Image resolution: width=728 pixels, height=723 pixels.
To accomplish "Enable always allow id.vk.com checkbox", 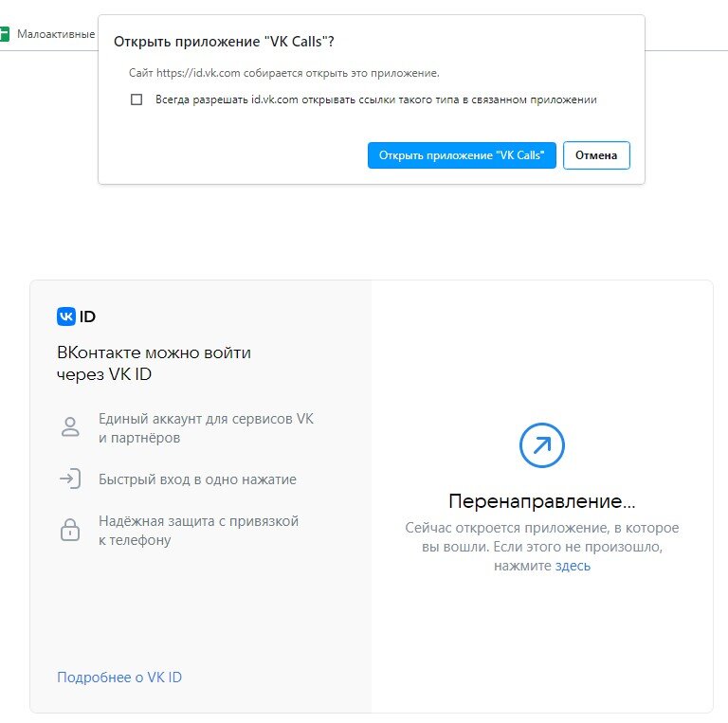I will pyautogui.click(x=136, y=99).
